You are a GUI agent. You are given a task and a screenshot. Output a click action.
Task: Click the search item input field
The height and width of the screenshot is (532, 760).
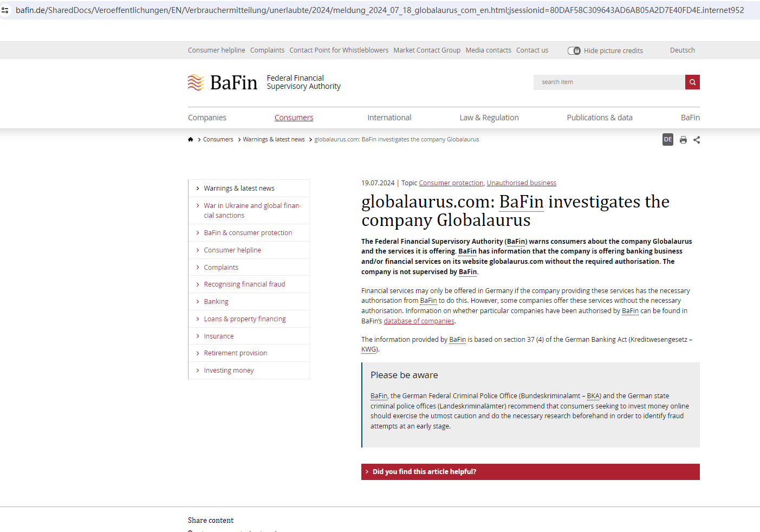click(609, 82)
